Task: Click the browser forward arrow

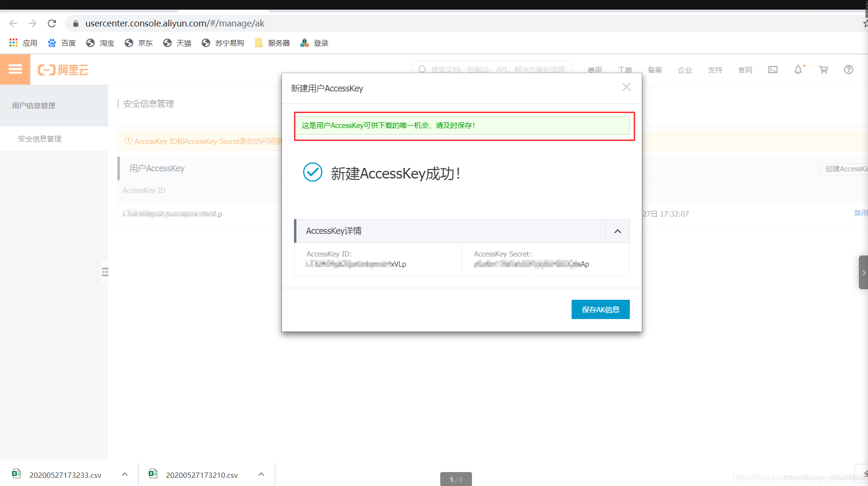Action: point(32,23)
